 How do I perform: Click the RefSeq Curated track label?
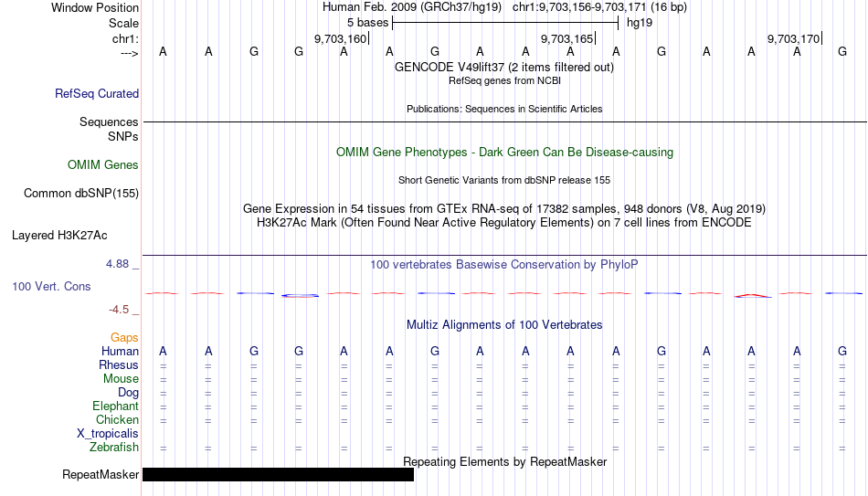pos(96,93)
